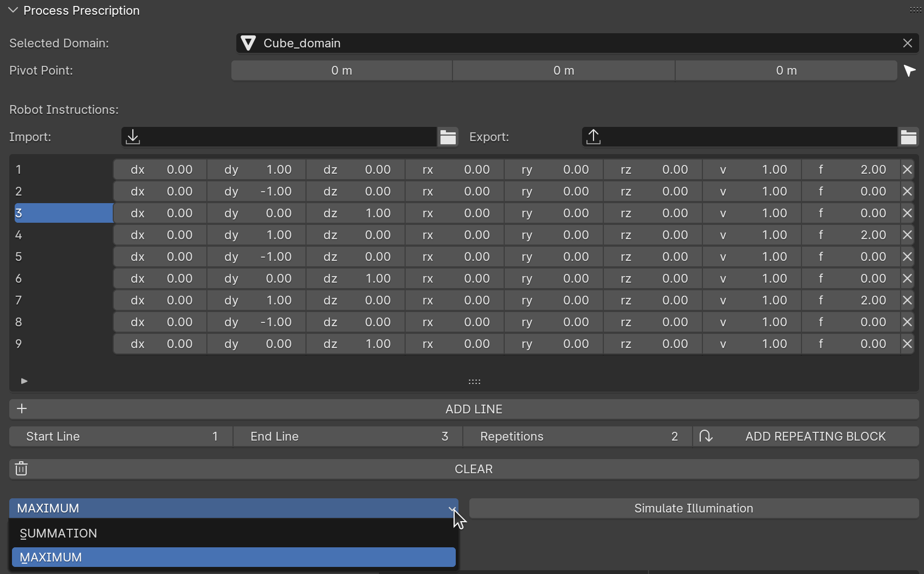Open the MAXIMUM combination mode dropdown
Image resolution: width=924 pixels, height=574 pixels.
234,508
